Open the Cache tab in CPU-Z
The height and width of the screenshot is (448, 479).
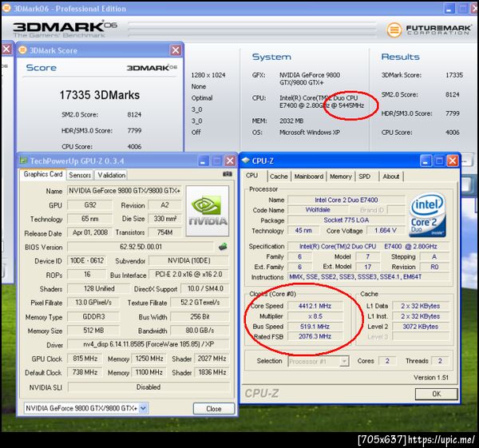point(279,176)
